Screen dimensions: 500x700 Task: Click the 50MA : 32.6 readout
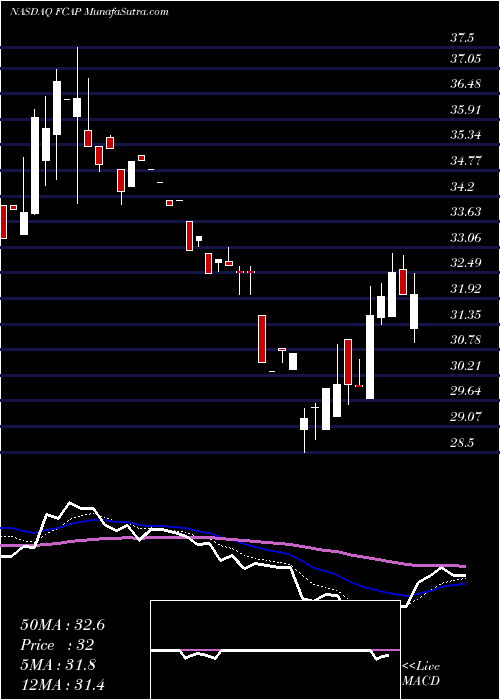point(62,625)
